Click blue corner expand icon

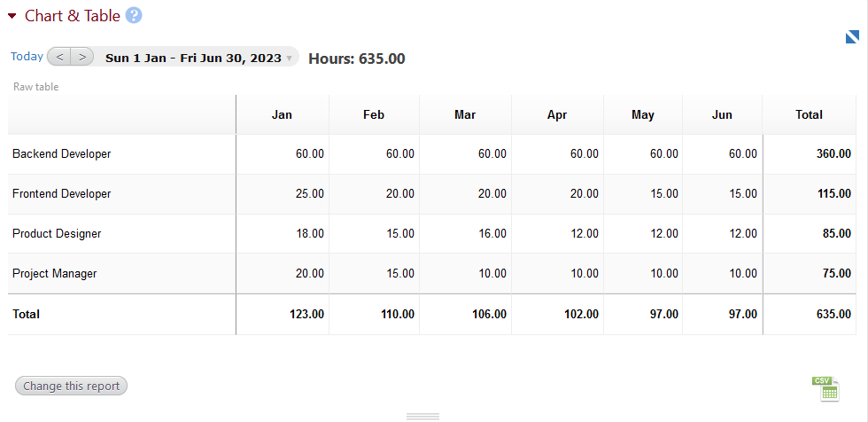click(852, 37)
